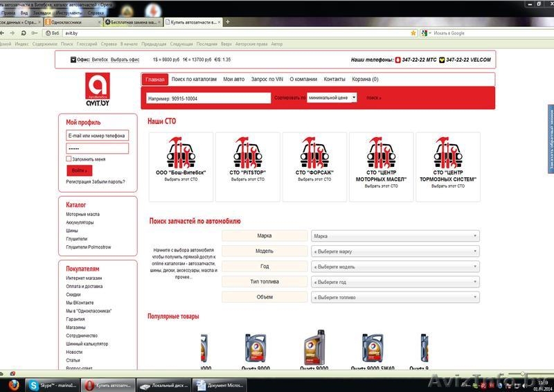Screen dimensions: 554x392
Task: Click the Motor Oils Center icon
Action: pos(381,153)
